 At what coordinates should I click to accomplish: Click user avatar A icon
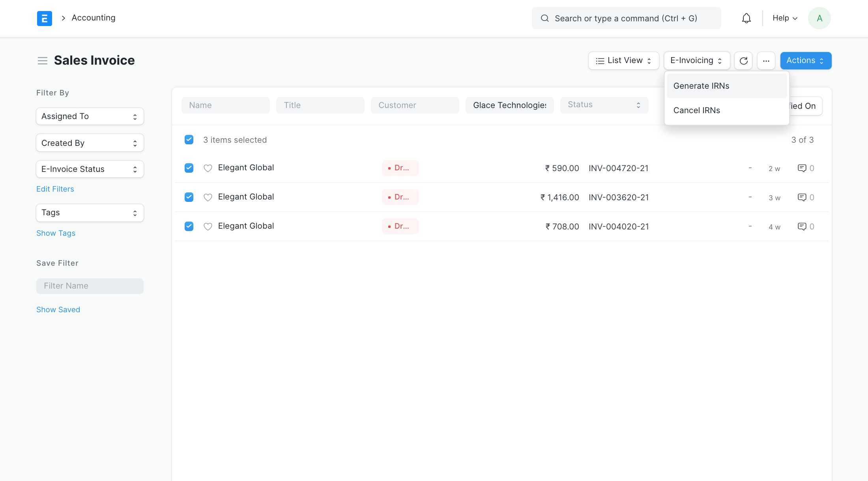click(819, 18)
